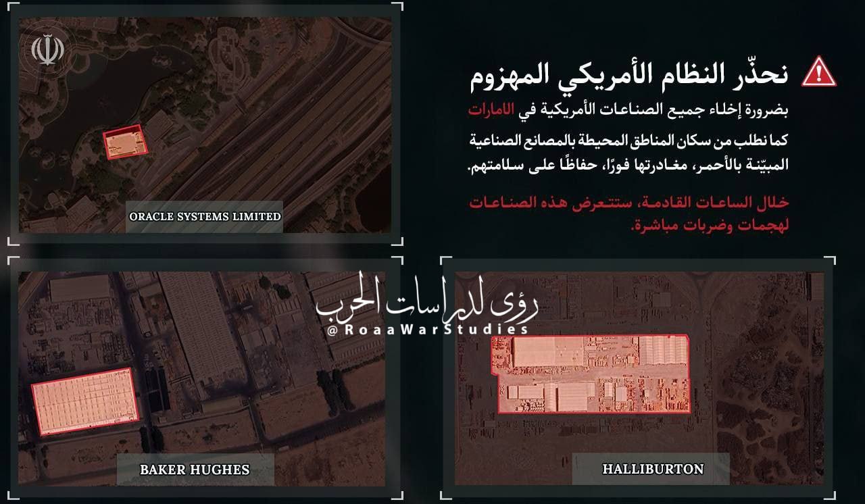Click the red line "خلال الساعات القادمة، ستتعرض هذه الصناعات"

(628, 202)
